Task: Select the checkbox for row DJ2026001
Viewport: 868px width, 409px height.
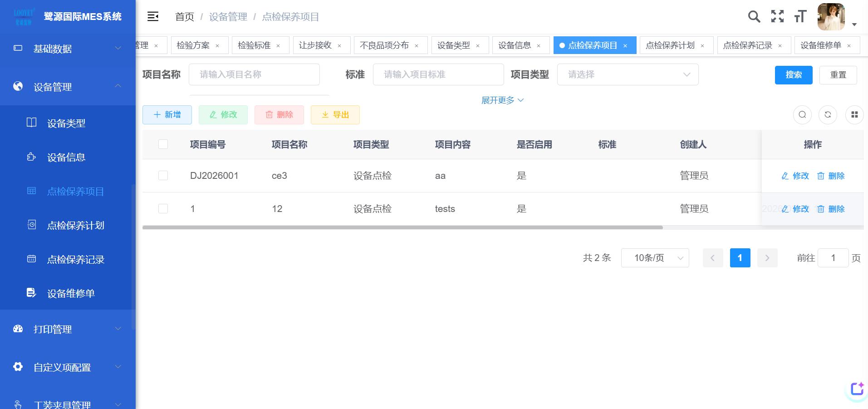Action: click(x=163, y=176)
